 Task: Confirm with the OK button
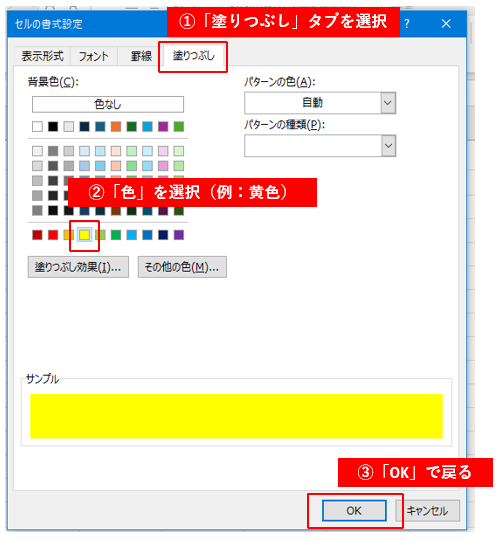click(354, 511)
